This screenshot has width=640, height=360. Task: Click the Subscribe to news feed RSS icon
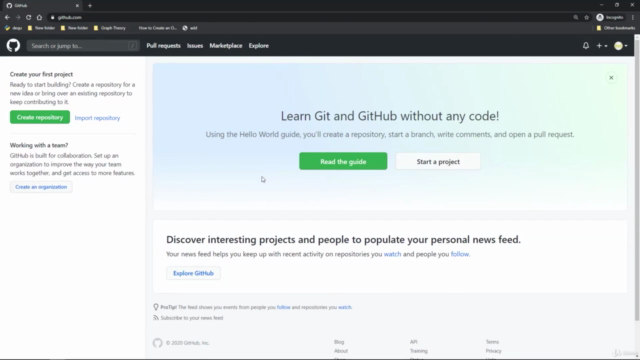tap(156, 318)
